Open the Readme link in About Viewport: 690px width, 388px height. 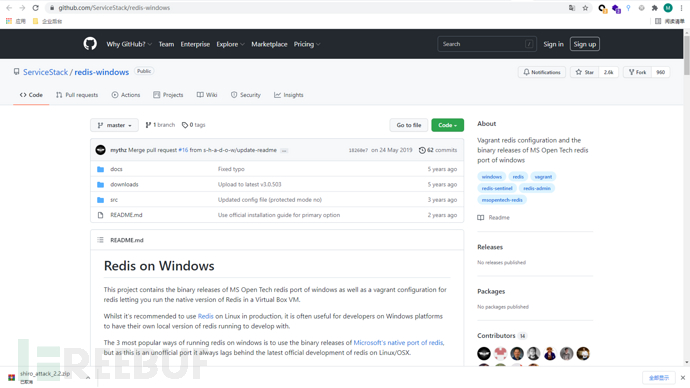494,218
